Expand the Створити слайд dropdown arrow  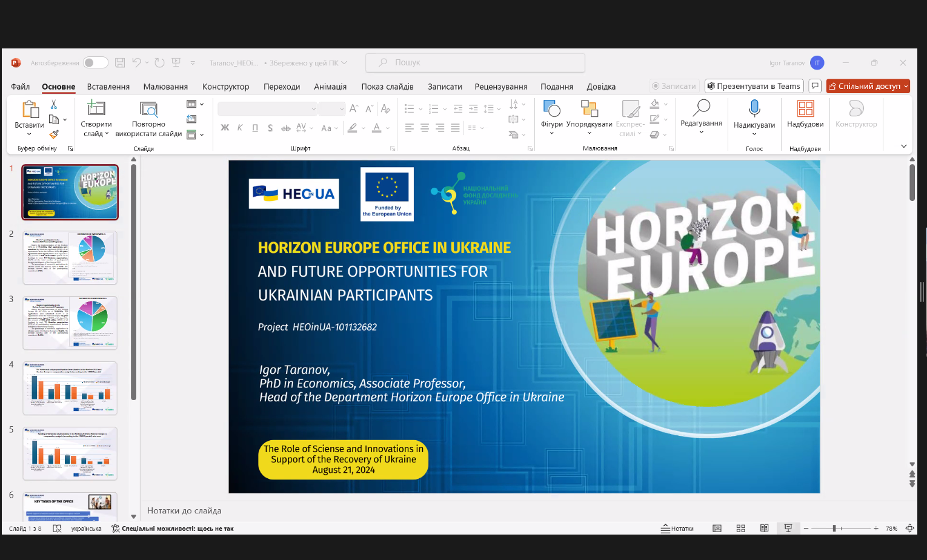click(107, 134)
